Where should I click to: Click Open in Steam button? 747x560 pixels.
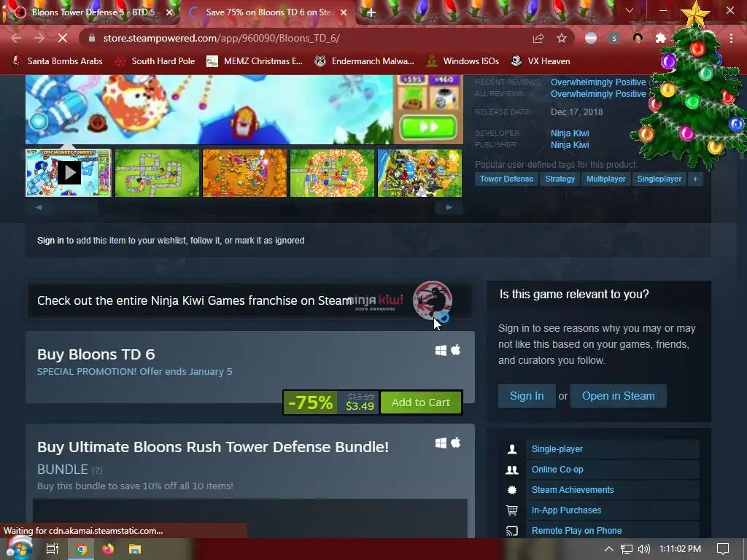[x=618, y=396]
